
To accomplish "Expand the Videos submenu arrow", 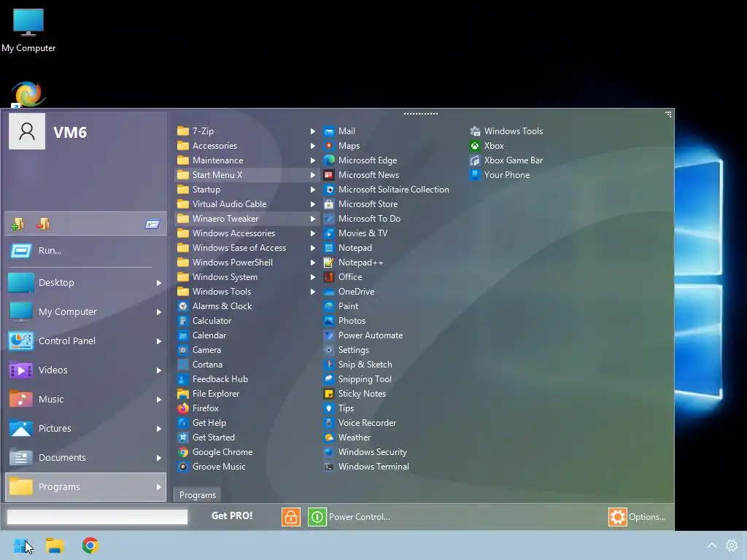I will pyautogui.click(x=159, y=370).
